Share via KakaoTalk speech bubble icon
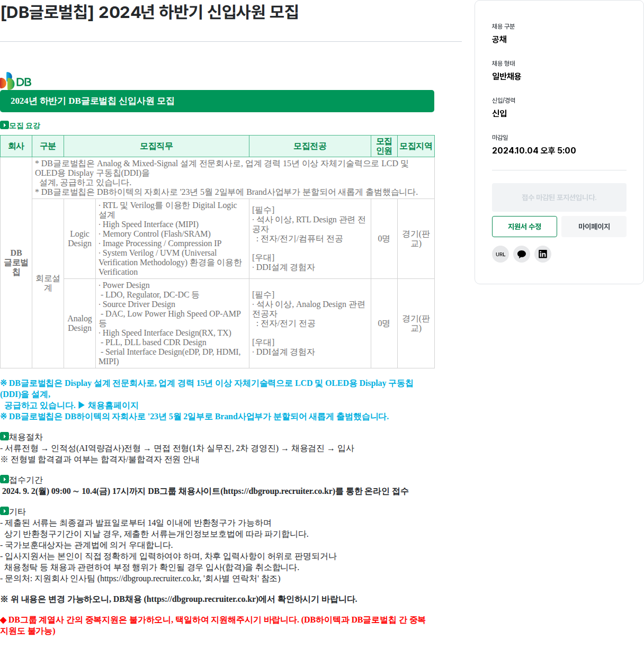644x667 pixels. 522,254
